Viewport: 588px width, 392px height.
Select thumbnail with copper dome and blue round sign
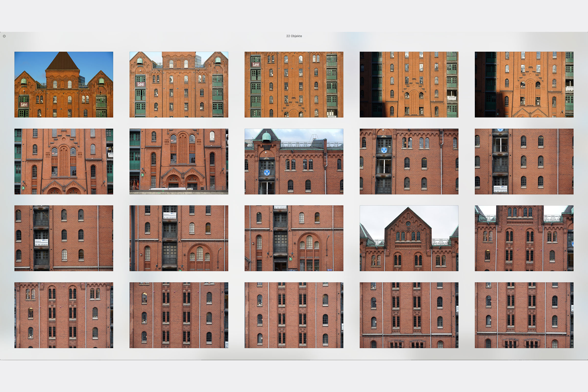coord(294,161)
